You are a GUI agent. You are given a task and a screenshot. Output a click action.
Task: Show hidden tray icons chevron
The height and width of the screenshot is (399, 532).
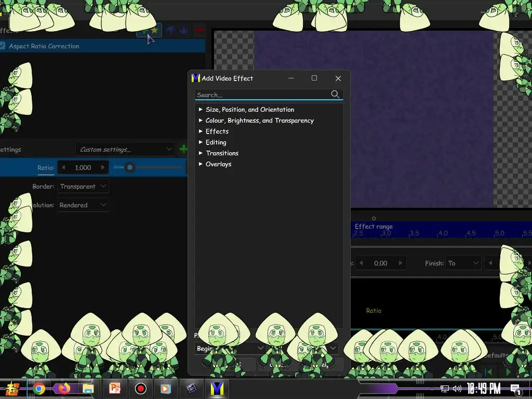[x=432, y=389]
